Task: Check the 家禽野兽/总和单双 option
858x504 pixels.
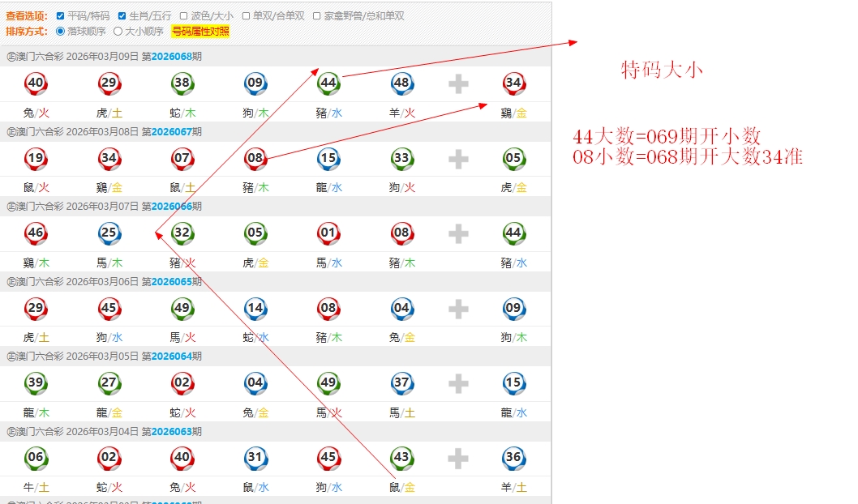Action: tap(316, 16)
